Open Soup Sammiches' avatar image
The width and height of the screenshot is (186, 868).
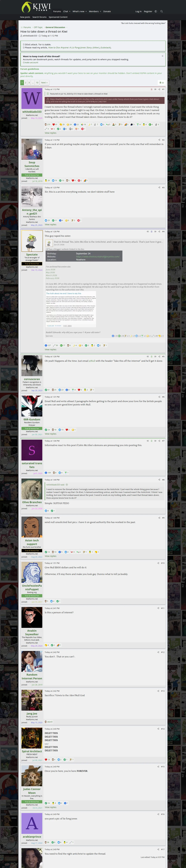click(32, 149)
